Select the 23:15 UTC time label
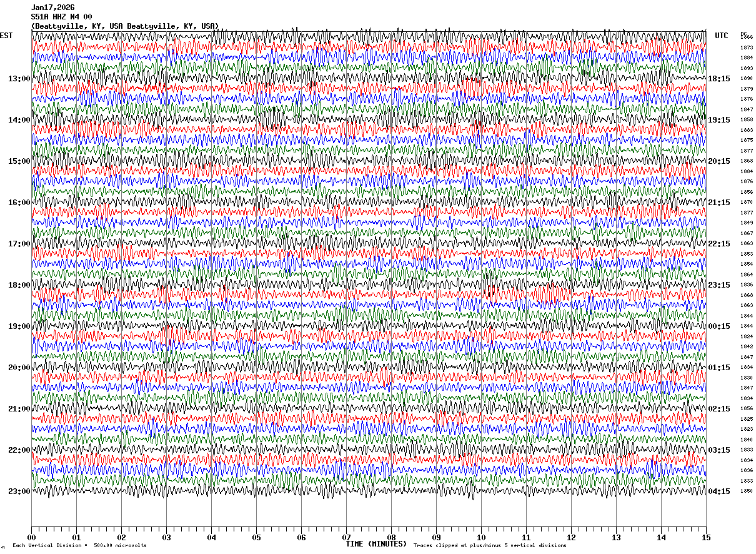This screenshot has height=554, width=756. pyautogui.click(x=719, y=285)
